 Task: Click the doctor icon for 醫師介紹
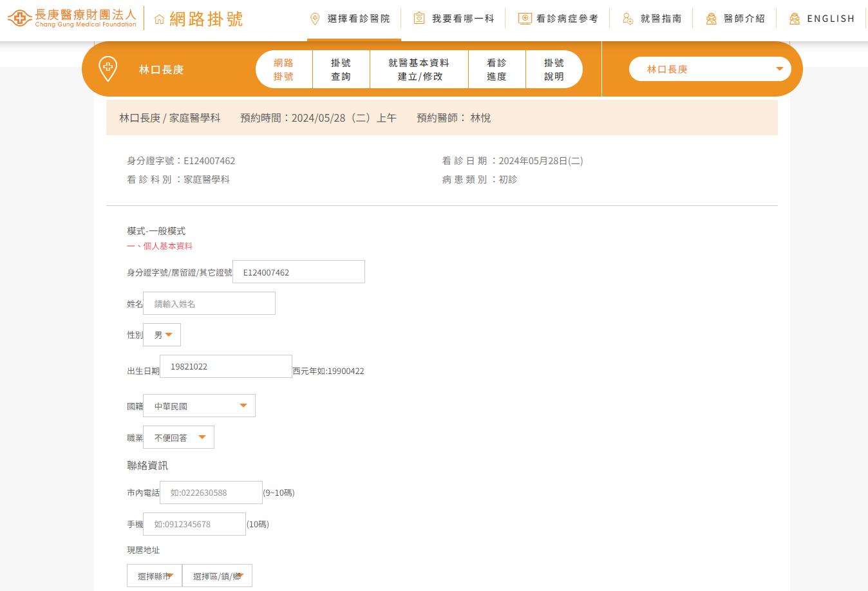point(712,19)
